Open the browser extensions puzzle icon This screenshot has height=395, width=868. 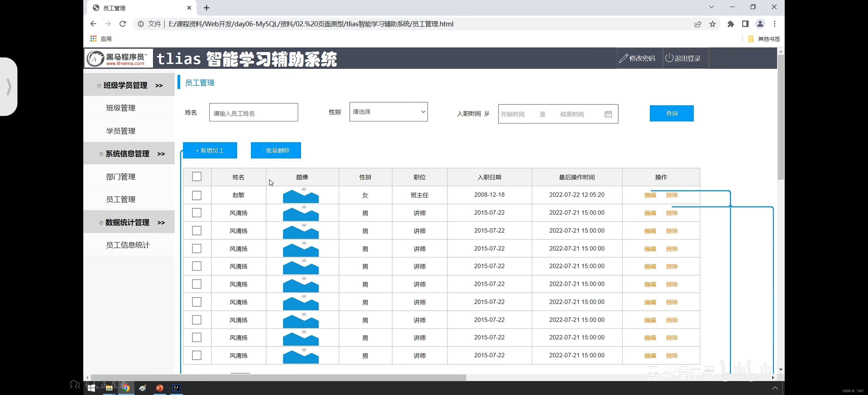(730, 24)
